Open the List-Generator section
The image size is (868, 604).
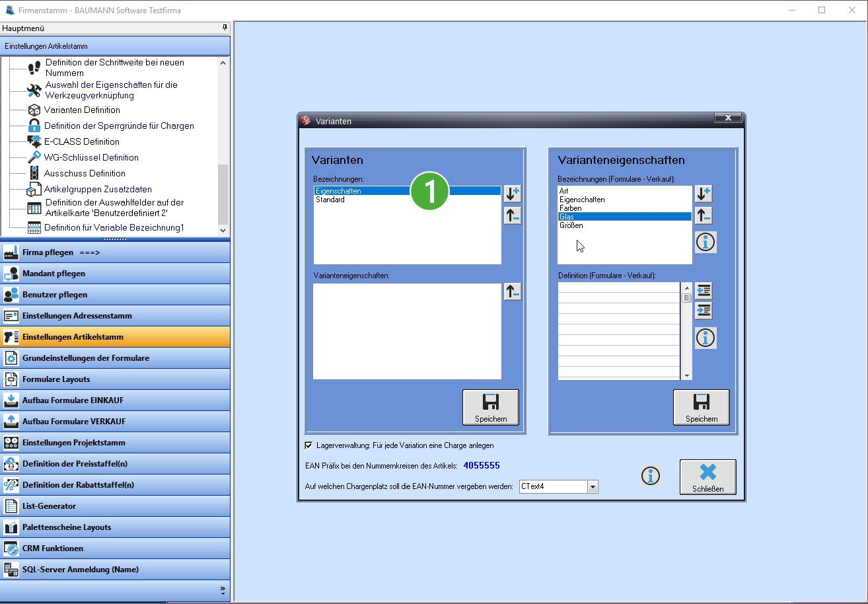tap(116, 506)
